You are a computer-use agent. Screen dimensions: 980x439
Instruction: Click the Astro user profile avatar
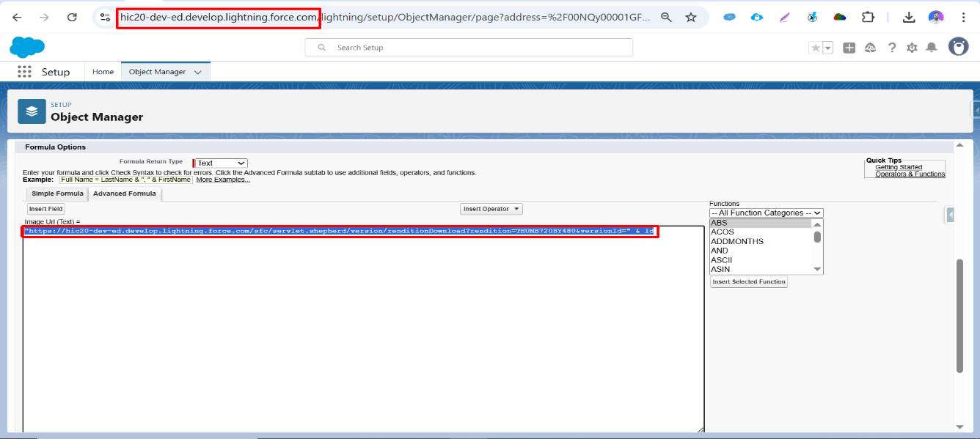pos(958,47)
